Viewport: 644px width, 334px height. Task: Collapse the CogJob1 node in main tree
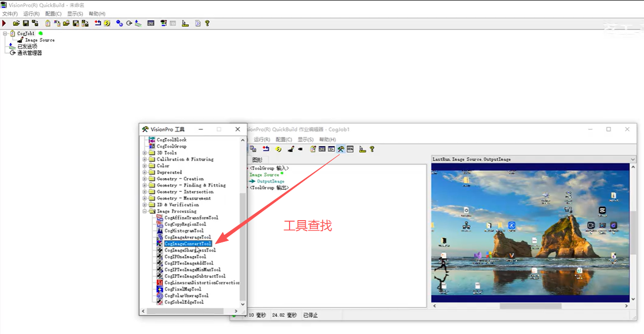(x=5, y=33)
